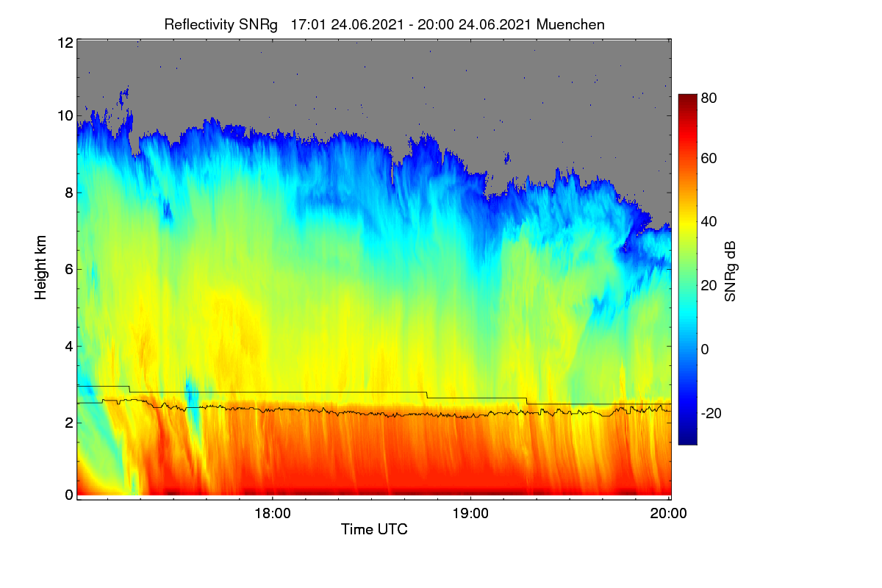This screenshot has width=882, height=588.
Task: Click the height tick label 10
Action: tap(65, 115)
